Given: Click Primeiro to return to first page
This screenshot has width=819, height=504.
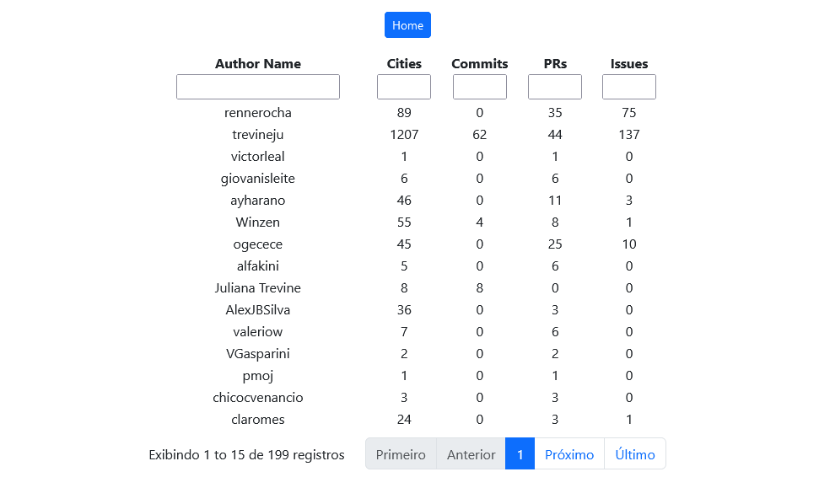Looking at the screenshot, I should (400, 453).
